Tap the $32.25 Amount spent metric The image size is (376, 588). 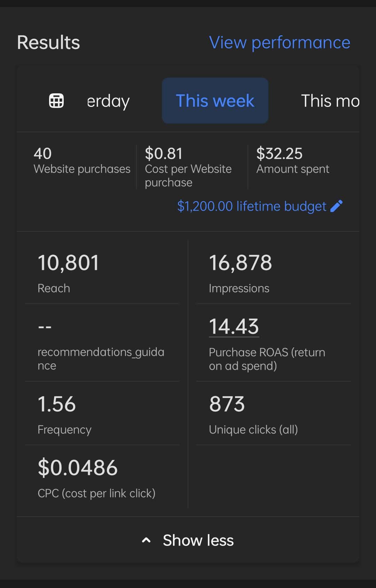point(292,161)
